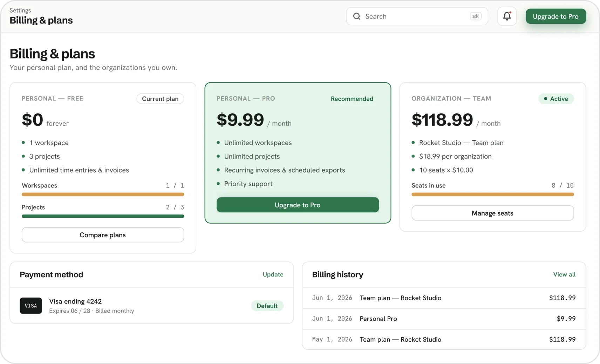Click the ORGANIZATION — TEAM heading

451,99
